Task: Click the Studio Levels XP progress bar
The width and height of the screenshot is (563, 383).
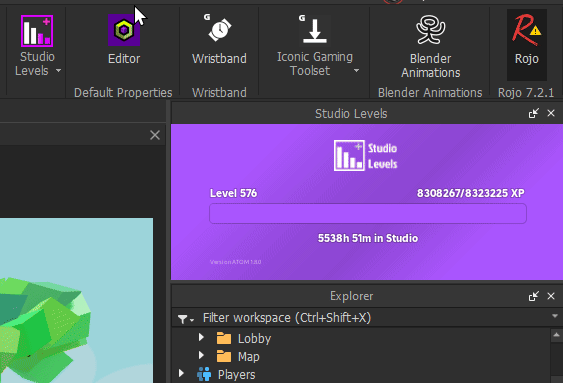Action: (x=368, y=214)
